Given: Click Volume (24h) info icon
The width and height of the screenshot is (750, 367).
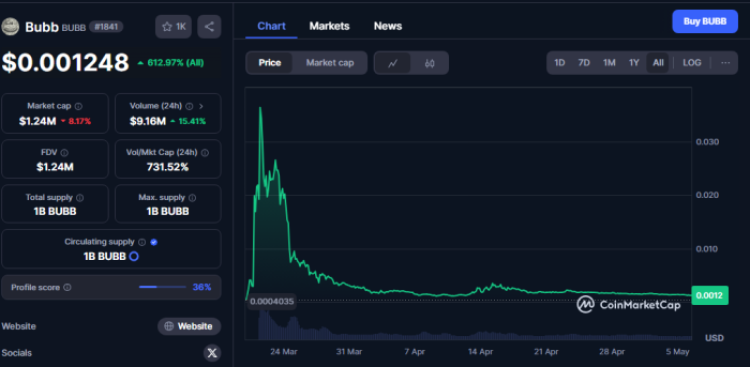Looking at the screenshot, I should point(189,106).
